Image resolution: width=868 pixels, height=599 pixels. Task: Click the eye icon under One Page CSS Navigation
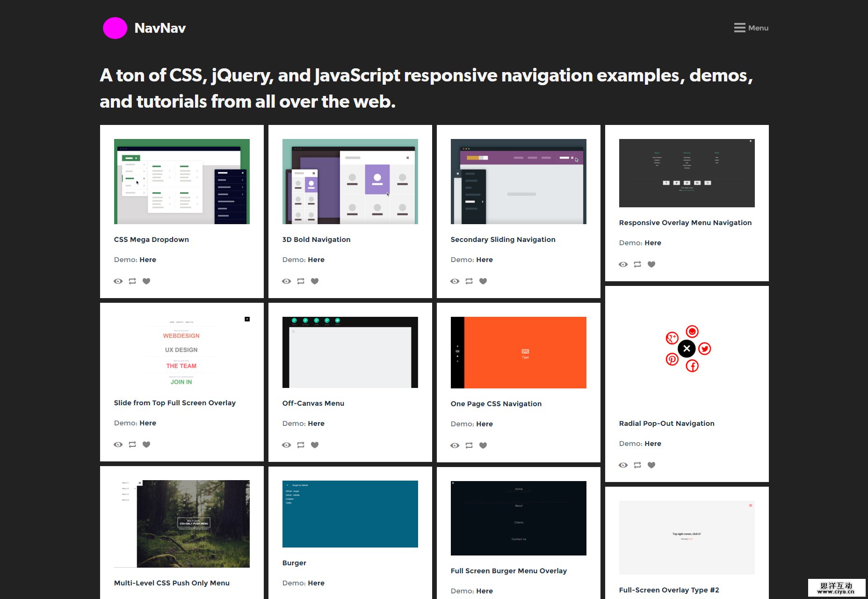point(455,445)
